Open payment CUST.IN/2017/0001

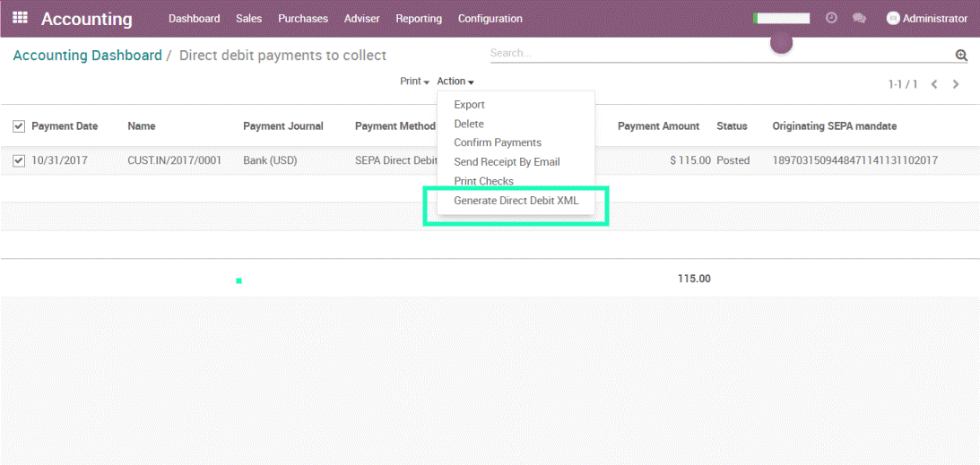click(174, 160)
